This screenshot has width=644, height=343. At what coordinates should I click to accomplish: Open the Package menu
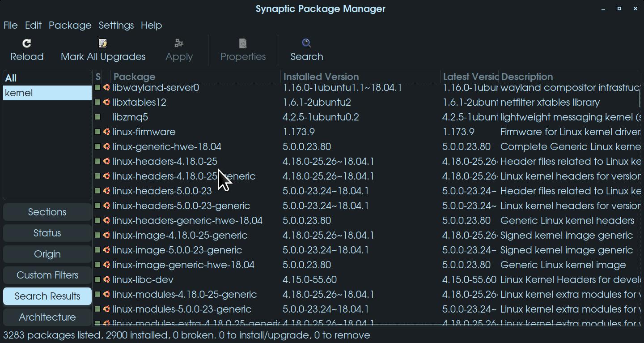(x=70, y=26)
